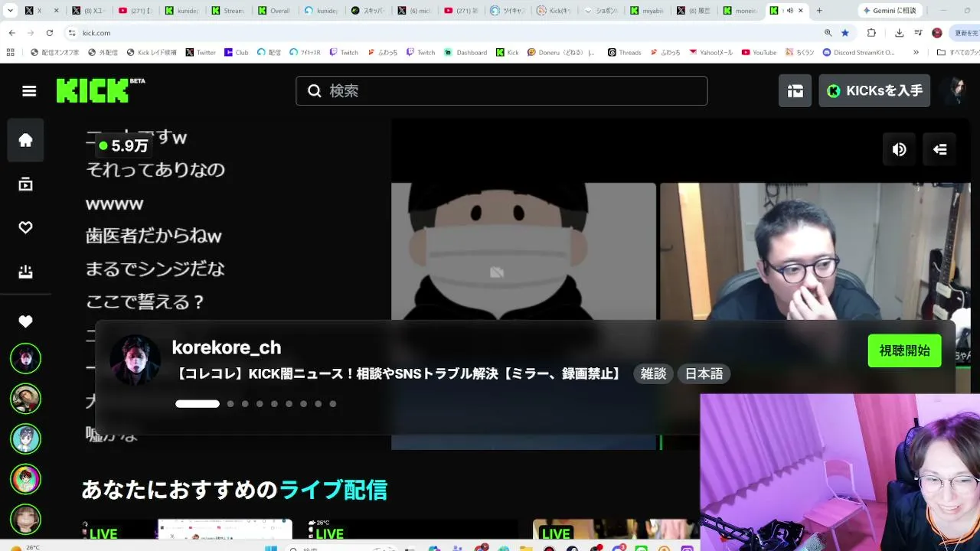Click the 検索 search input field
This screenshot has height=551, width=980.
coord(501,91)
